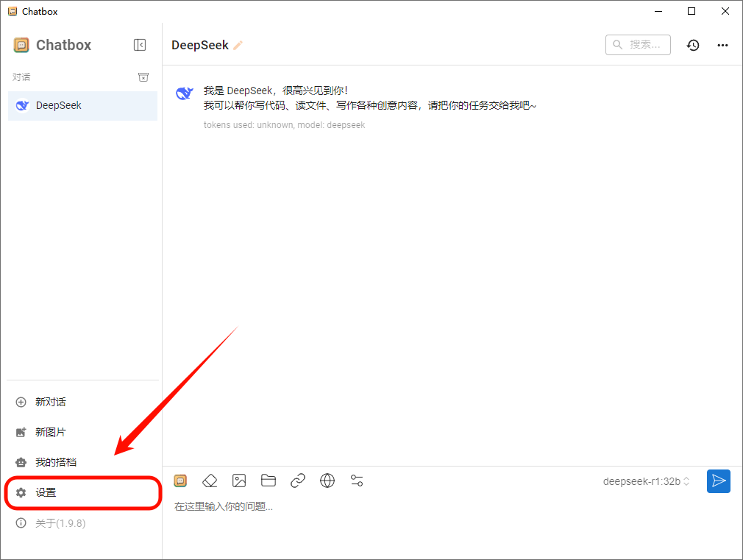The width and height of the screenshot is (743, 560).
Task: Open the three-dots more options menu
Action: tap(722, 46)
